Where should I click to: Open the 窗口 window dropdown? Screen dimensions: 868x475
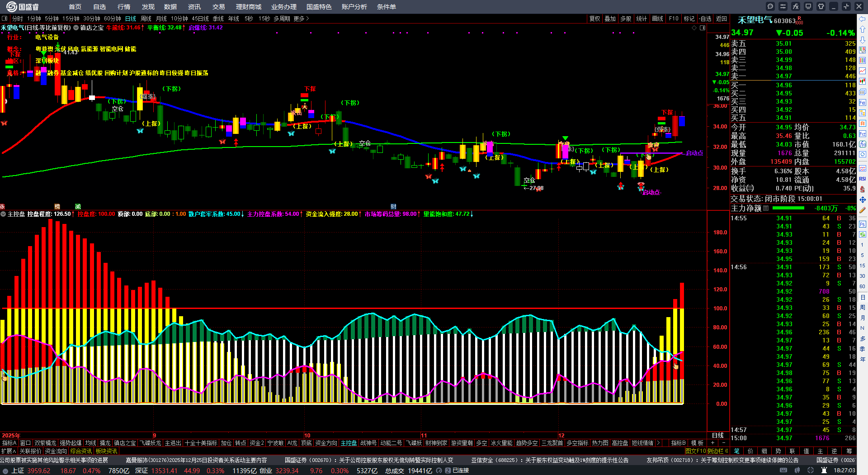25,443
